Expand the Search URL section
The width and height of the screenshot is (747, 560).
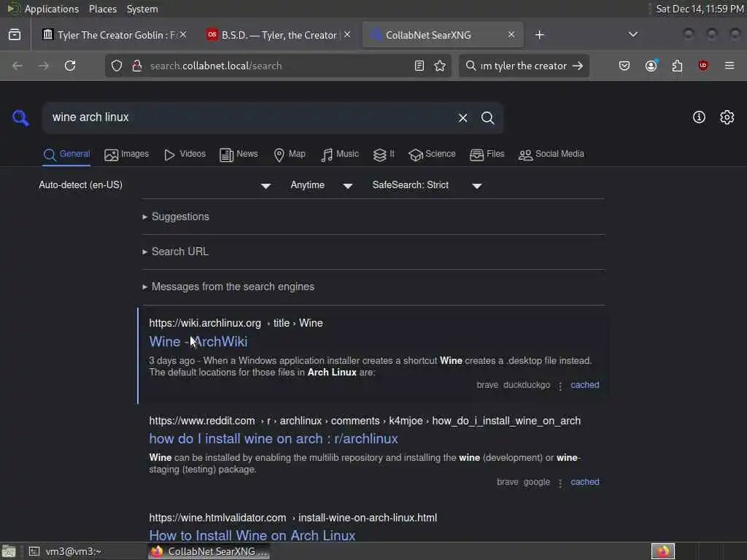coord(179,252)
